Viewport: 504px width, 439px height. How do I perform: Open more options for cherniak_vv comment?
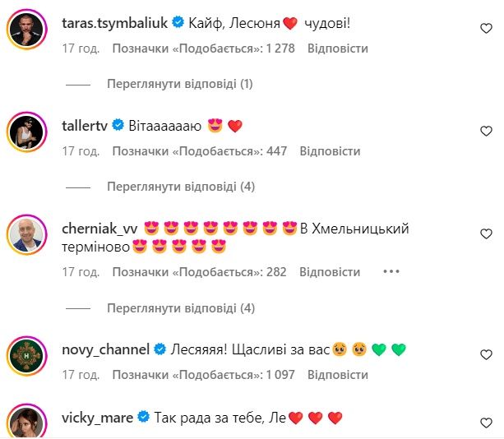(x=391, y=271)
